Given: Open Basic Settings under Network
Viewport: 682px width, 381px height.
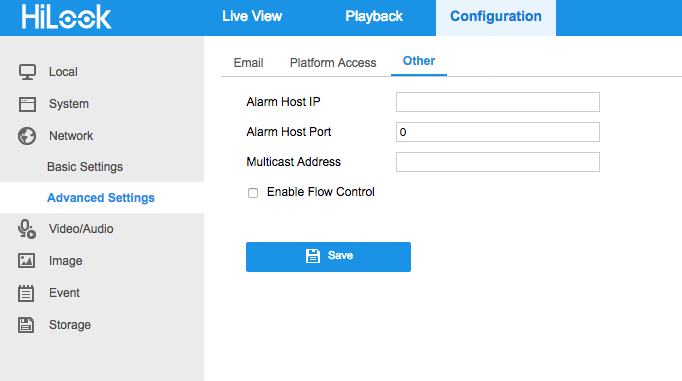Looking at the screenshot, I should pos(85,167).
